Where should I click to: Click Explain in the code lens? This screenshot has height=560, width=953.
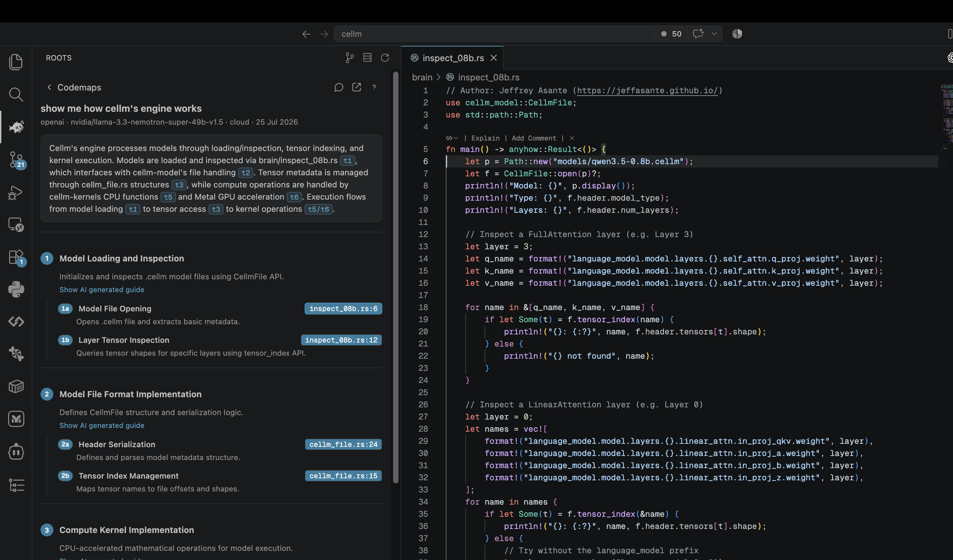pos(485,138)
